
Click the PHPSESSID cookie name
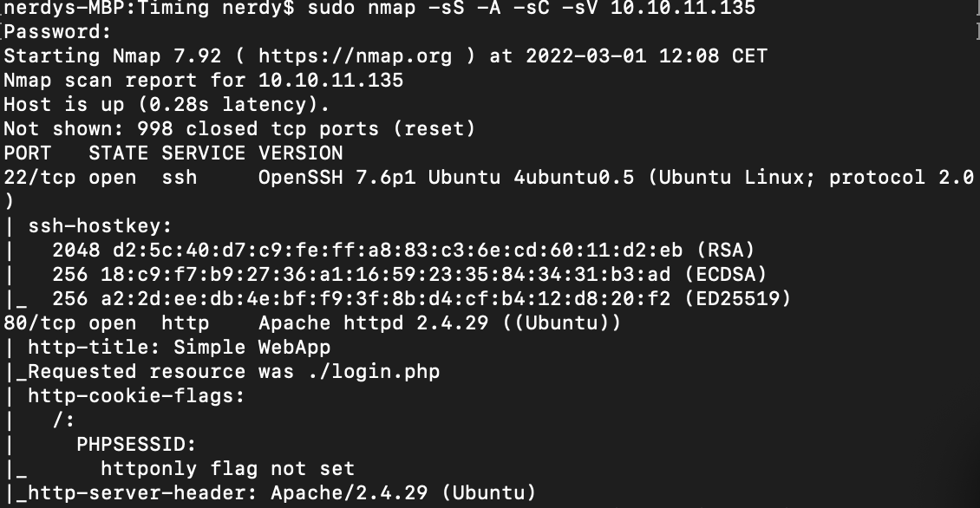click(x=135, y=445)
